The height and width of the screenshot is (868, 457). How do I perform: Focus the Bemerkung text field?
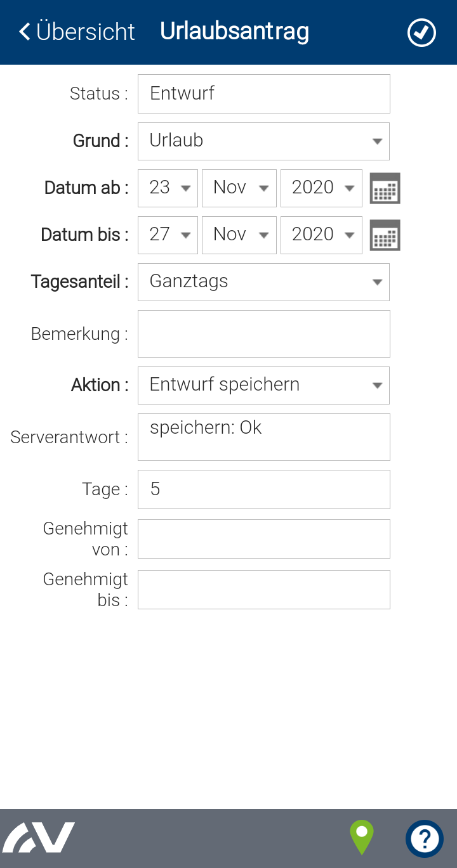click(263, 334)
